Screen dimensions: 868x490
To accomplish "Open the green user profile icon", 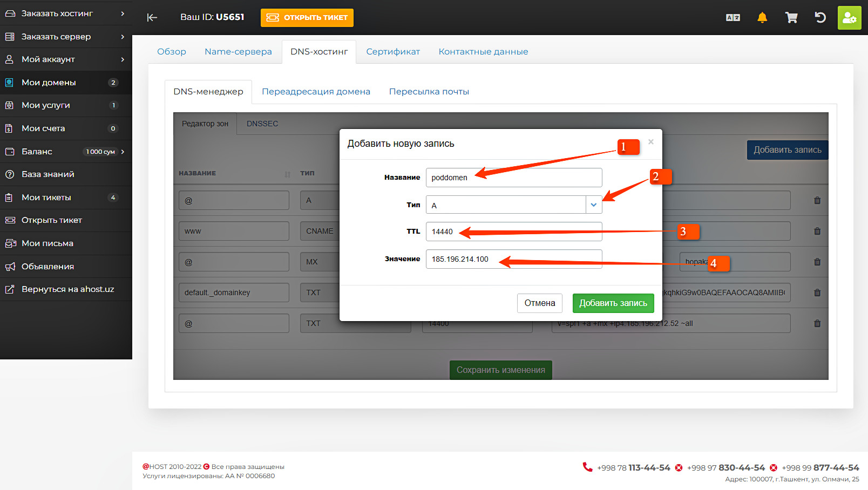I will [849, 18].
